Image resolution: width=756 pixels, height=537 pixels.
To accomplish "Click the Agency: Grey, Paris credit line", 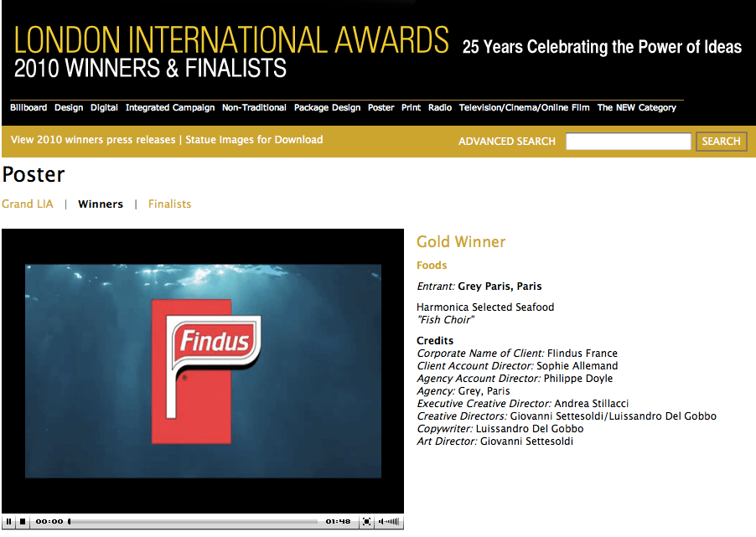I will (463, 391).
